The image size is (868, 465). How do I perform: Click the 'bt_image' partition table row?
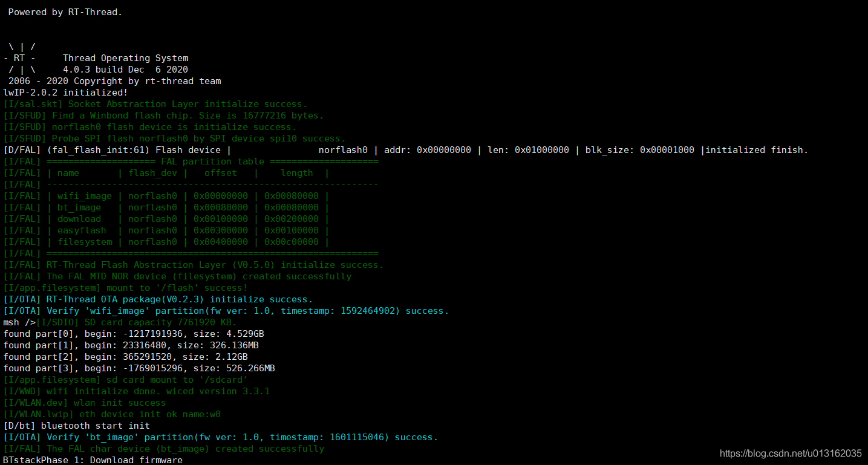point(166,207)
